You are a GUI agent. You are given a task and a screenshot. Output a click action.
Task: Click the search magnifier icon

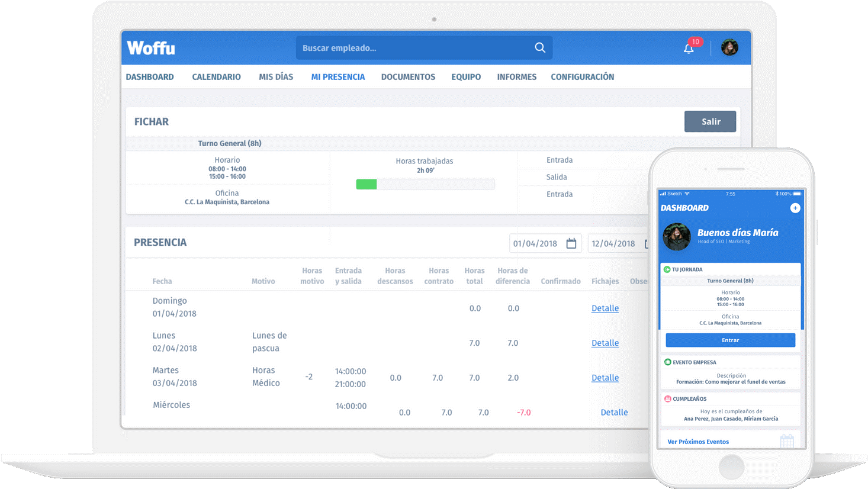[x=540, y=48]
